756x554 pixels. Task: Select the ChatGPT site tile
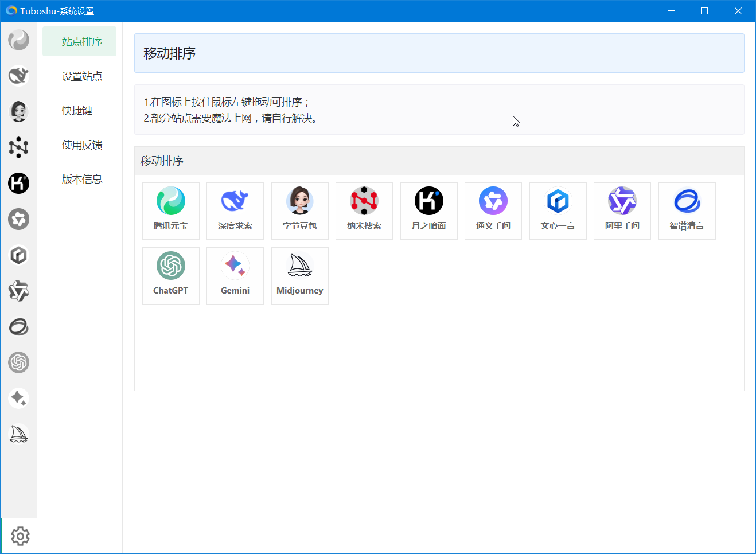tap(171, 276)
